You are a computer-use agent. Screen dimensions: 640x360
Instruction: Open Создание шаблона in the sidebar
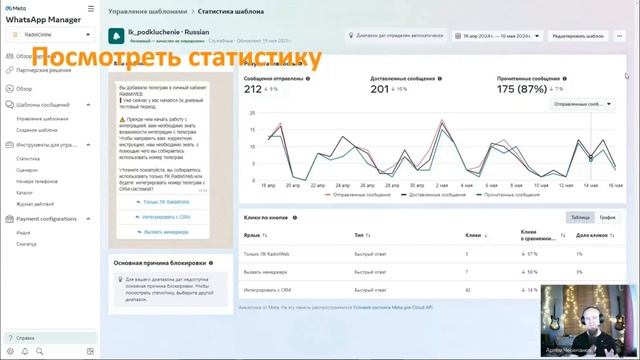[37, 130]
